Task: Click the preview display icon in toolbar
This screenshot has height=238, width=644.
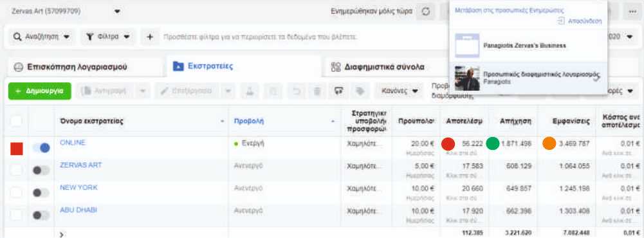Action: pyautogui.click(x=338, y=91)
